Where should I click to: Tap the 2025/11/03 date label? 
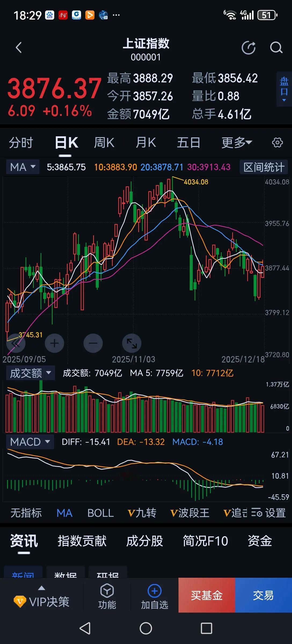(x=133, y=359)
